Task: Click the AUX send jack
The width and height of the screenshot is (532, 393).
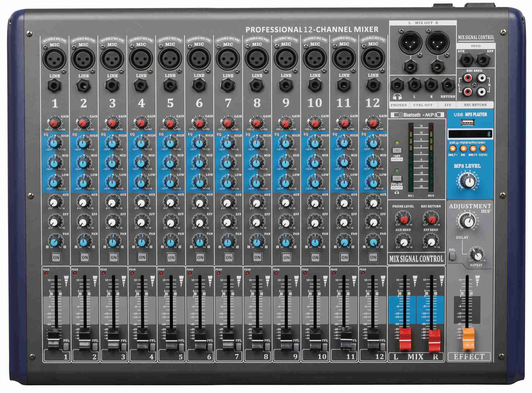Action: (x=466, y=60)
